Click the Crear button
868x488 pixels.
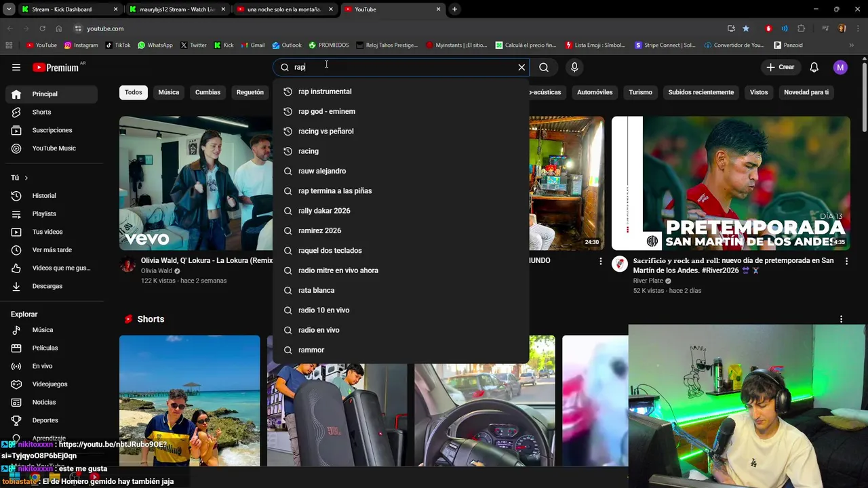[x=780, y=67]
